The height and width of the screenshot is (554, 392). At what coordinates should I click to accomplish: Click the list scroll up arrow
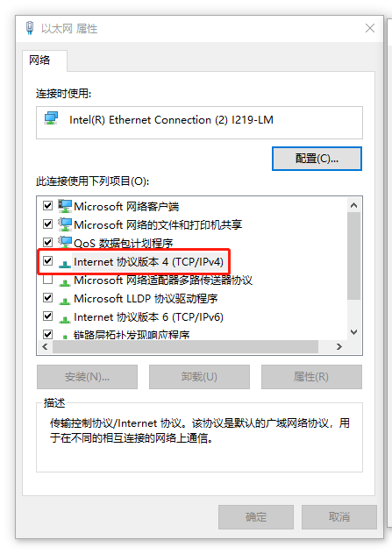(353, 205)
